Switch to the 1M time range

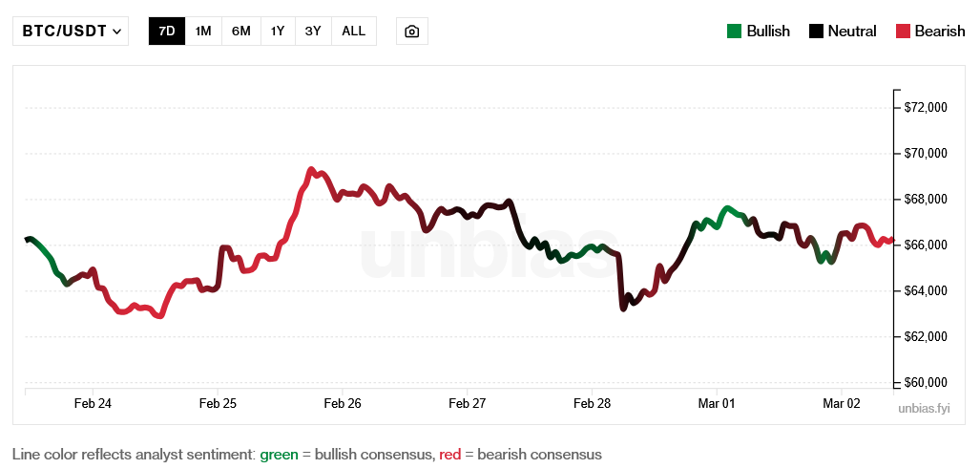click(203, 31)
